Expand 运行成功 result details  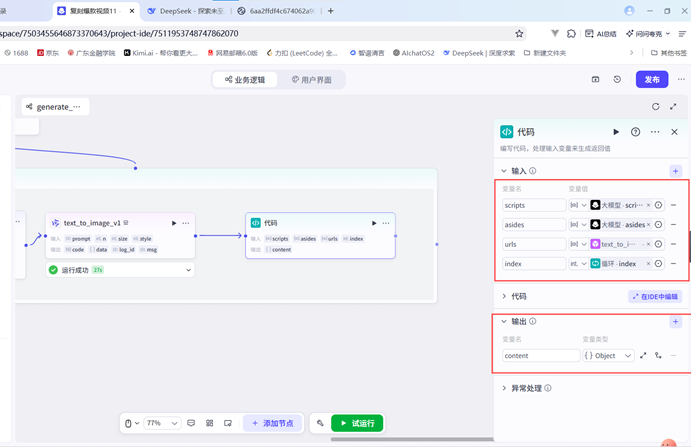coord(188,270)
